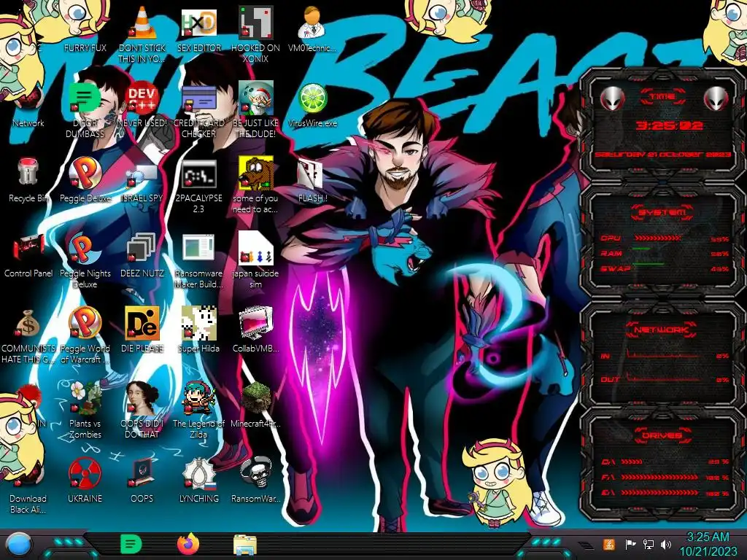Screen dimensions: 747x560
Task: Click the DRIVES widget header
Action: [661, 435]
